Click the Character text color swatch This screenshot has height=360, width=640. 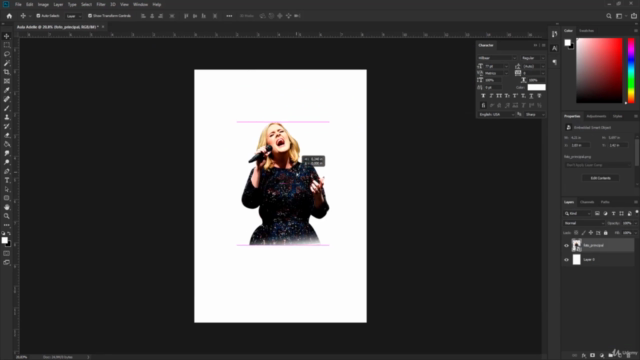coord(536,87)
